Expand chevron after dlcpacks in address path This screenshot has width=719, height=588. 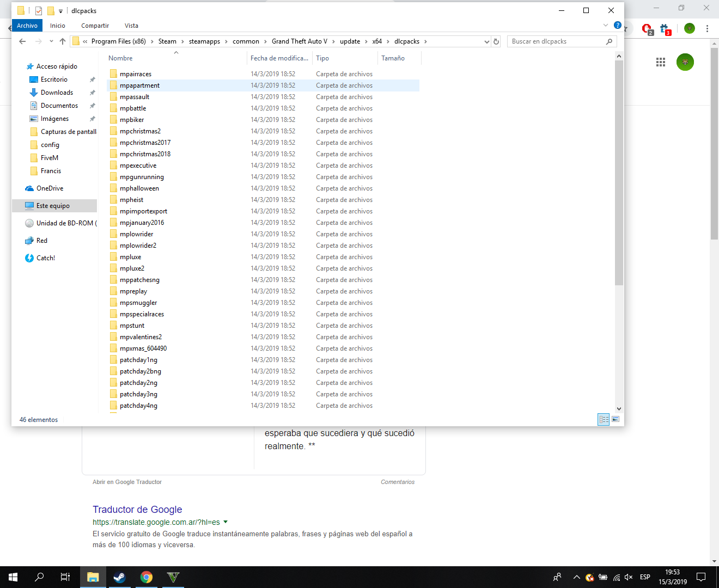point(425,41)
